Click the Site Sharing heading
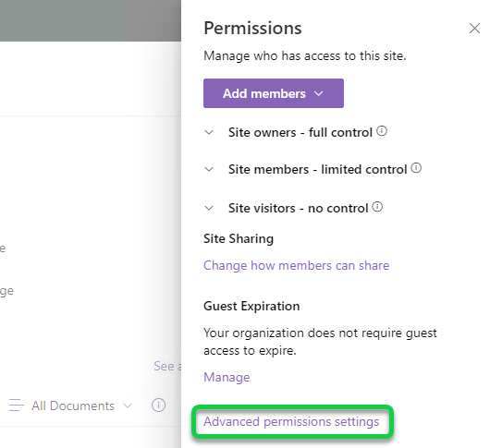The image size is (490, 448). click(x=239, y=239)
